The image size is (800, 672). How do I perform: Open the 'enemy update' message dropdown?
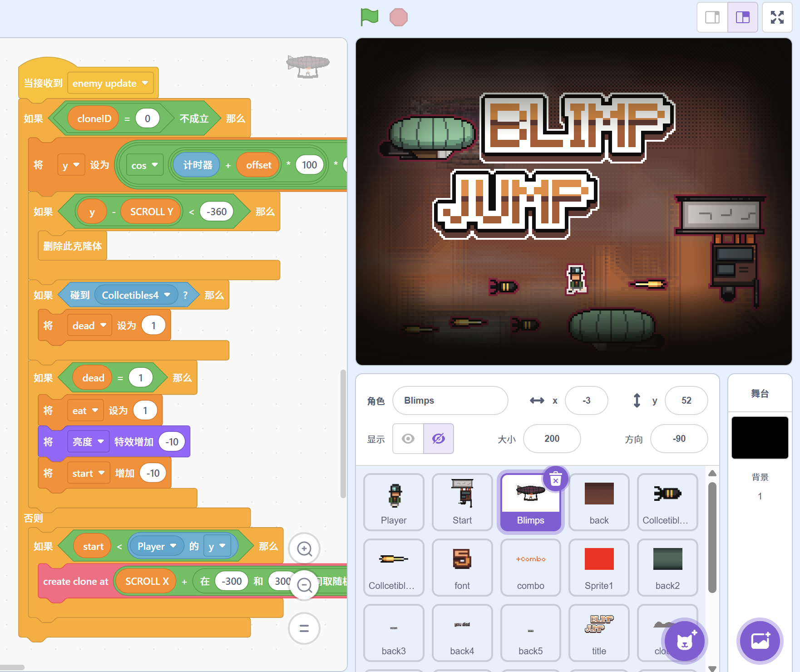point(110,83)
